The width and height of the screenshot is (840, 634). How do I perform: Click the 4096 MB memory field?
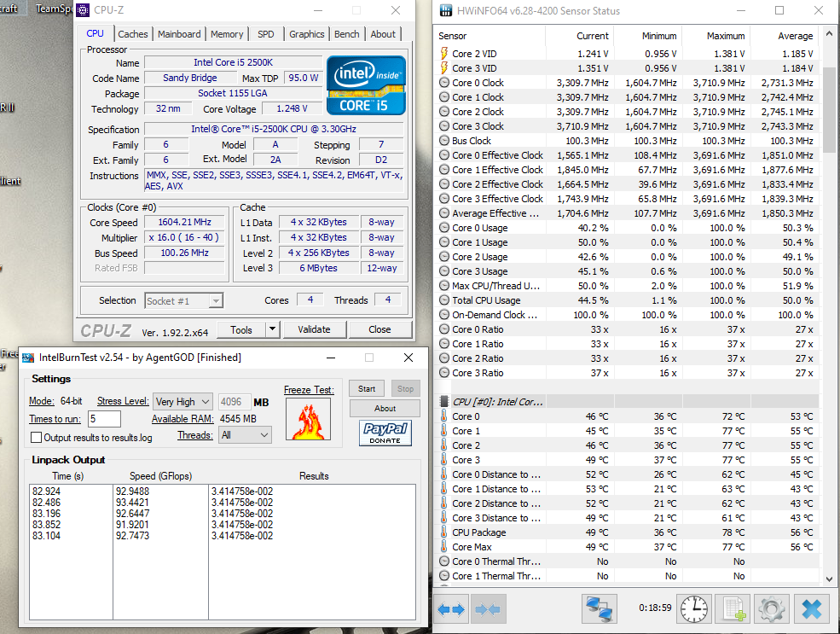click(235, 402)
